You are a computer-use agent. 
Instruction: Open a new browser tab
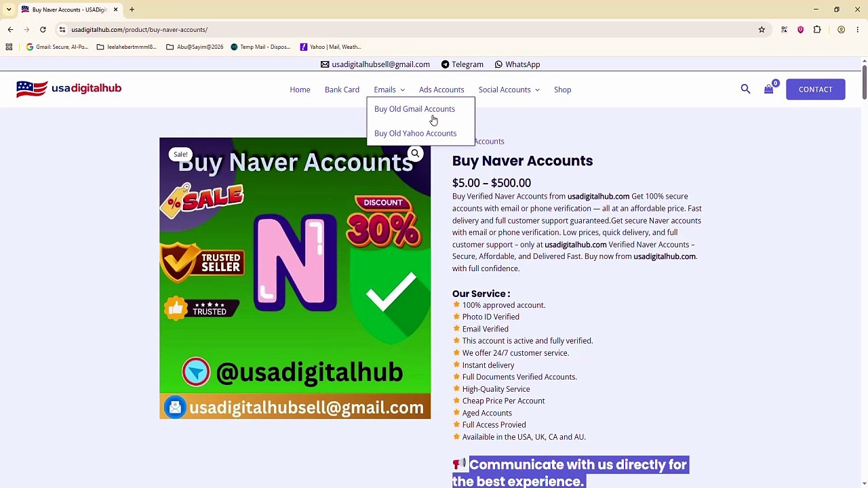coord(132,9)
